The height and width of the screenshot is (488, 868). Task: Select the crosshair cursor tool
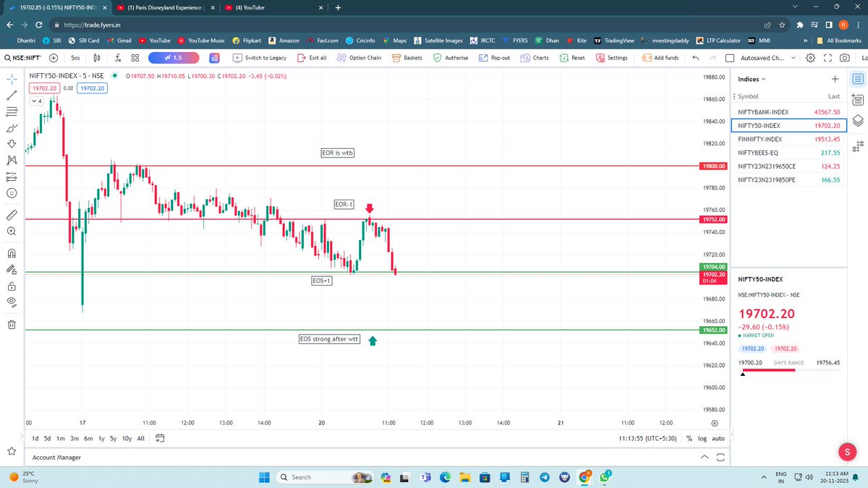click(12, 78)
